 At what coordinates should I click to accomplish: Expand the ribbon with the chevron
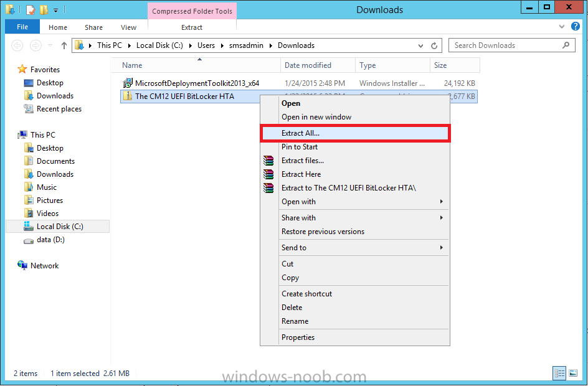pos(562,26)
